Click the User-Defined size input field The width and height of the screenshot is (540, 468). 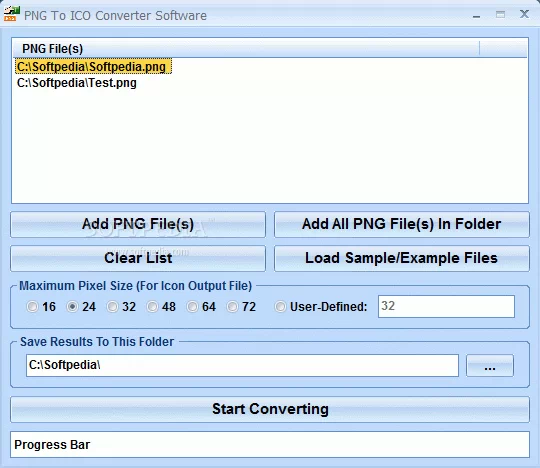tap(446, 306)
